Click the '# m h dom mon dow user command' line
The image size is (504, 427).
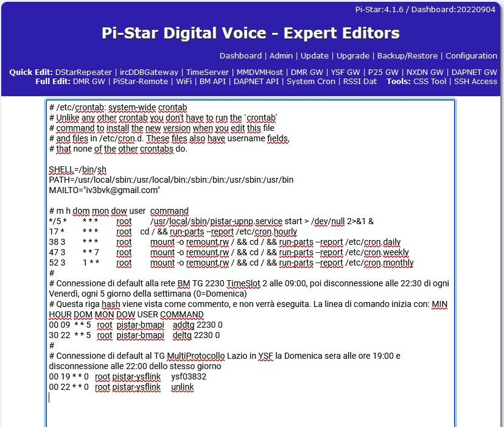tap(119, 211)
